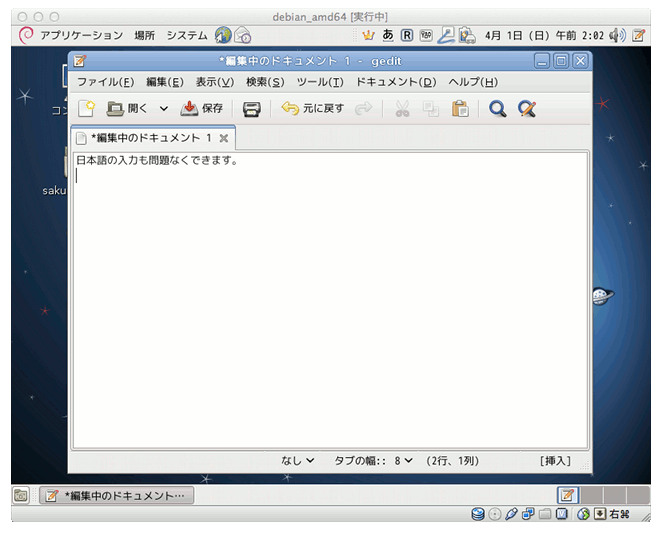Close the 編集中のドキュメント 1 tab
Screen dimensions: 662x538
pos(224,138)
